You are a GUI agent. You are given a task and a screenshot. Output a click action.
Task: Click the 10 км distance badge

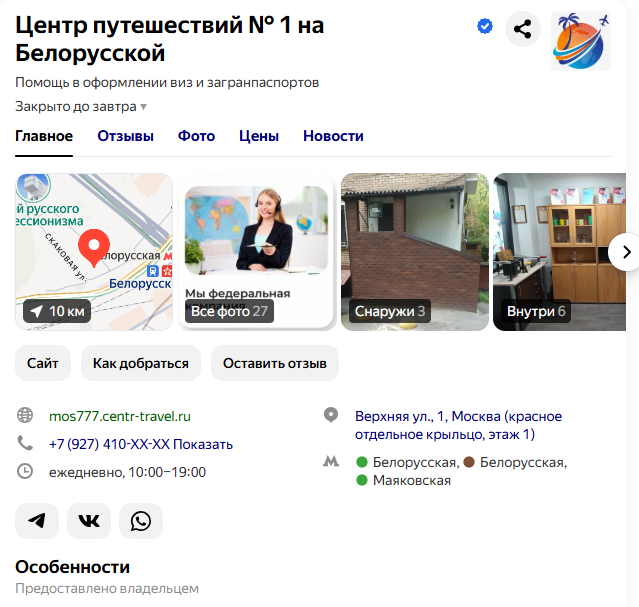click(59, 311)
